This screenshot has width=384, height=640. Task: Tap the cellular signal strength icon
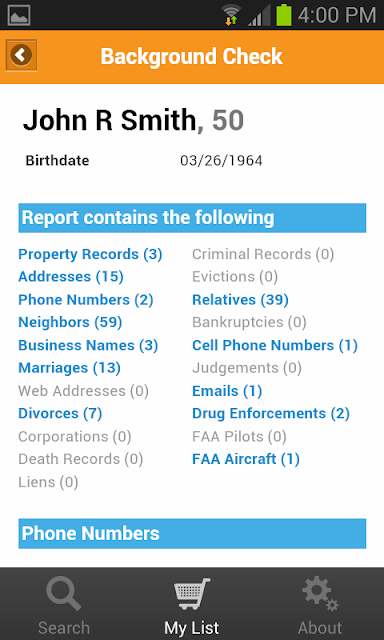(x=258, y=16)
